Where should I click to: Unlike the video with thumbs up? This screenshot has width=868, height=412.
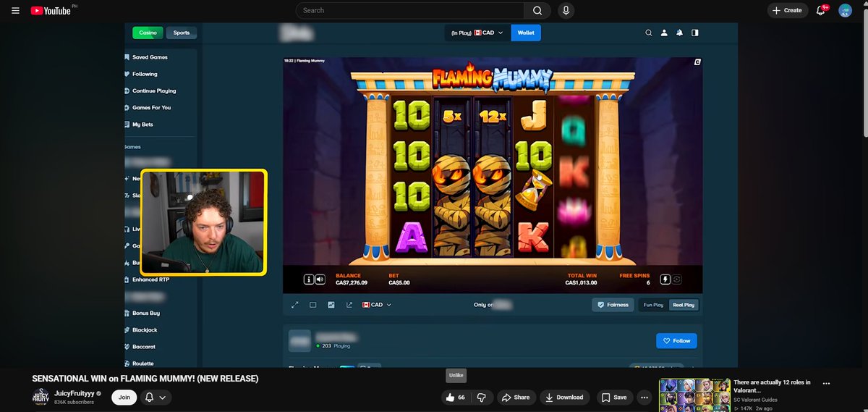pos(456,397)
